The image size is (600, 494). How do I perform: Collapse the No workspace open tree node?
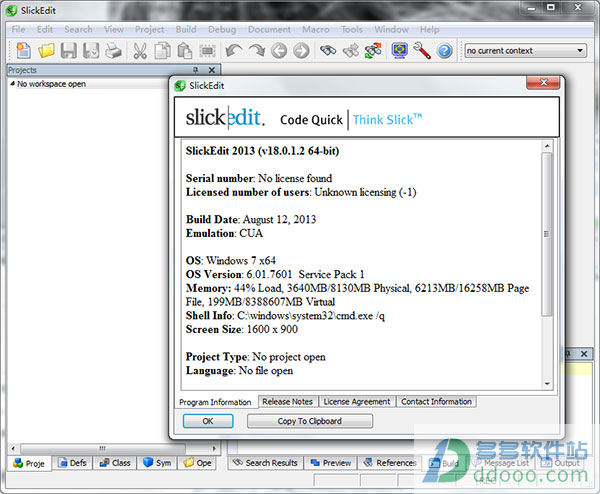(12, 83)
